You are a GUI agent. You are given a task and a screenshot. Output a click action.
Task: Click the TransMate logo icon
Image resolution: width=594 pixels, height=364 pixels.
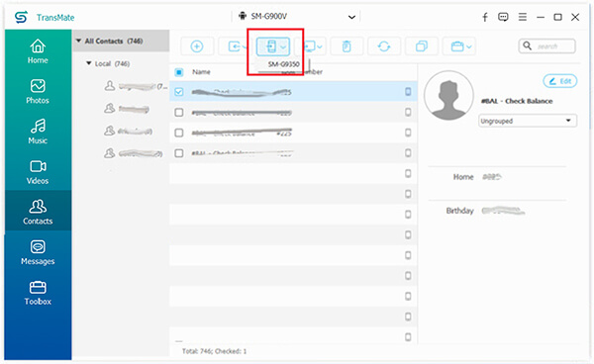tap(21, 17)
